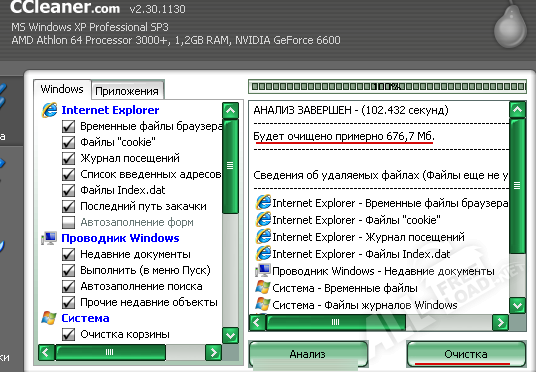Screen dimensions: 536x372
Task: Click the Очистка button
Action: 466,354
